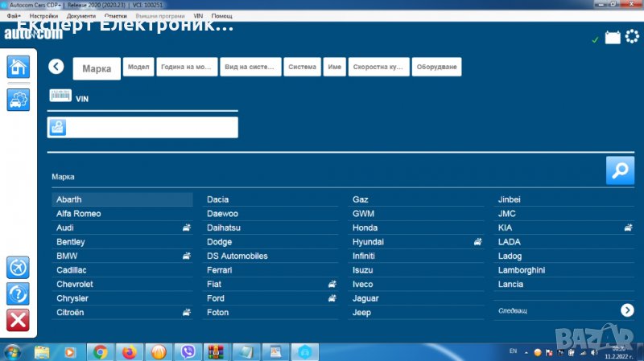Open the help question mark icon
The width and height of the screenshot is (644, 361).
[18, 293]
